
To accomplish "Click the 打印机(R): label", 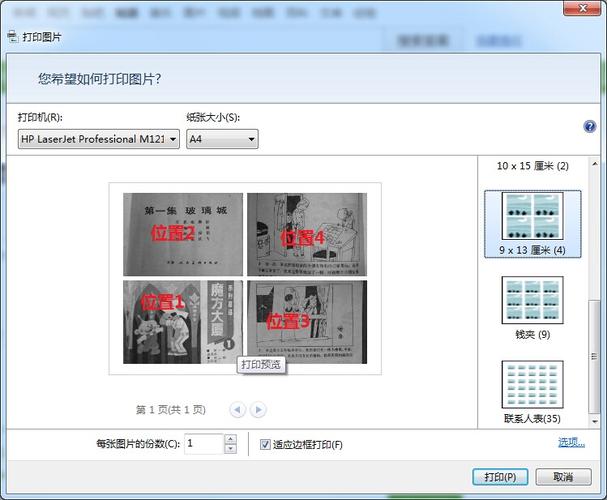I will [x=40, y=117].
